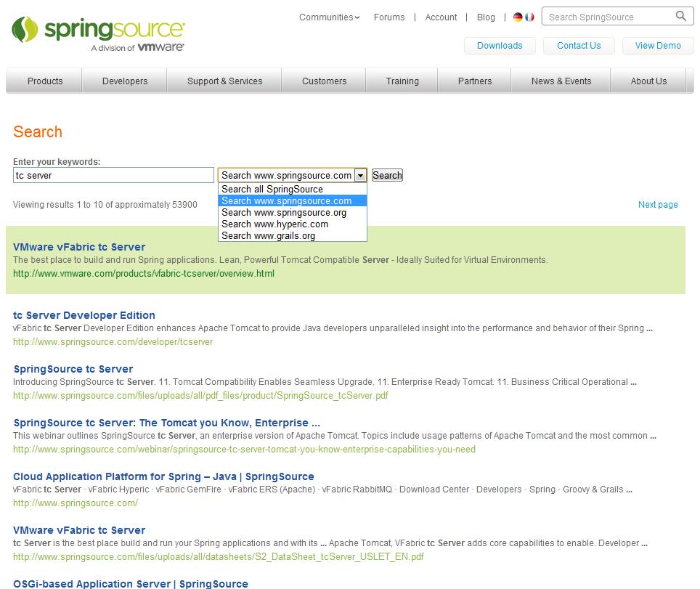The height and width of the screenshot is (589, 700).
Task: Go to the Forums link
Action: click(x=389, y=17)
